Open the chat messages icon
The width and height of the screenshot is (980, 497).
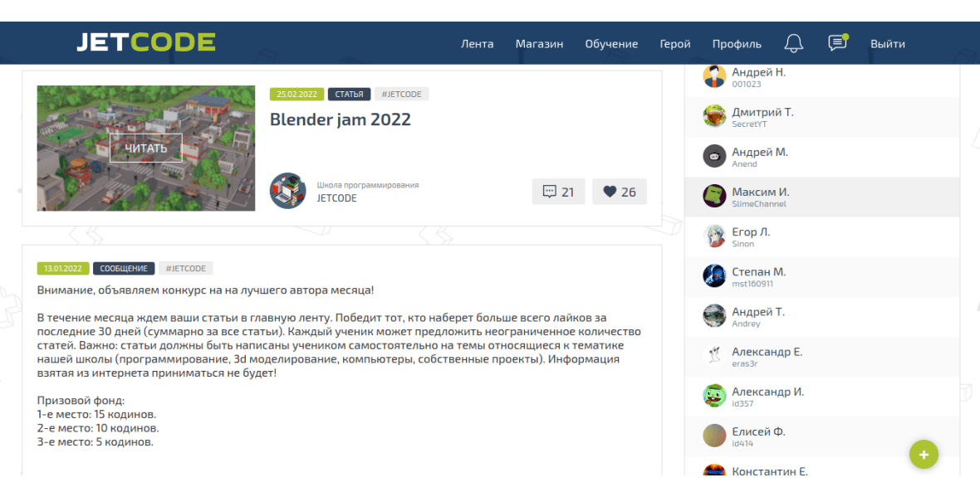tap(837, 42)
